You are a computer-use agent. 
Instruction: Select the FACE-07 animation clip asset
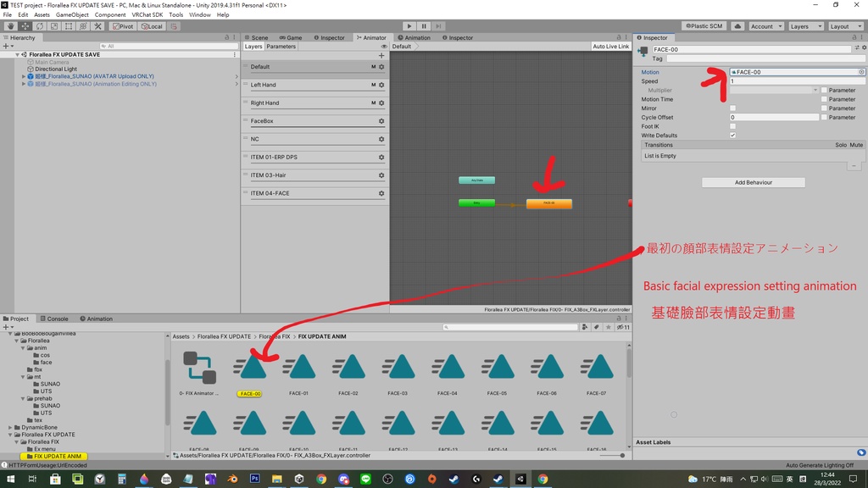[x=596, y=374]
